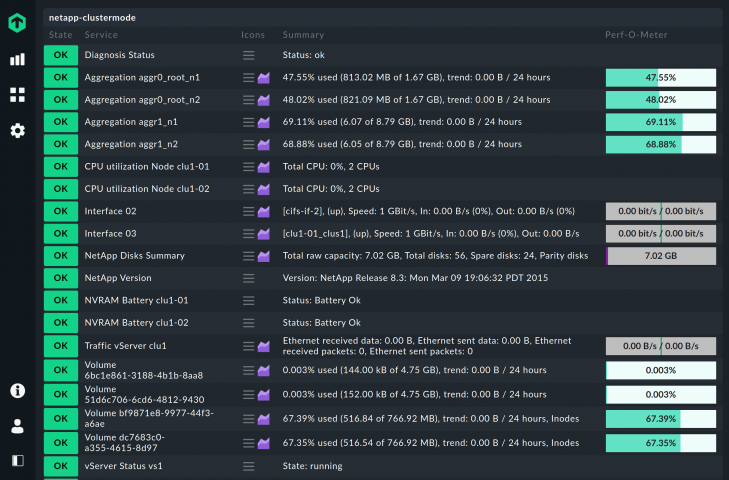Expand action menu for Diagnosis Status
This screenshot has width=729, height=480.
click(x=249, y=55)
